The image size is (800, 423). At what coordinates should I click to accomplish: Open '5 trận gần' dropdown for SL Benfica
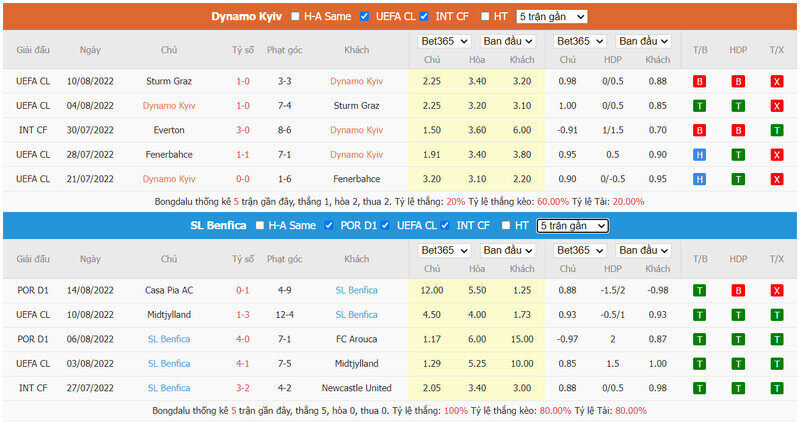pos(572,226)
